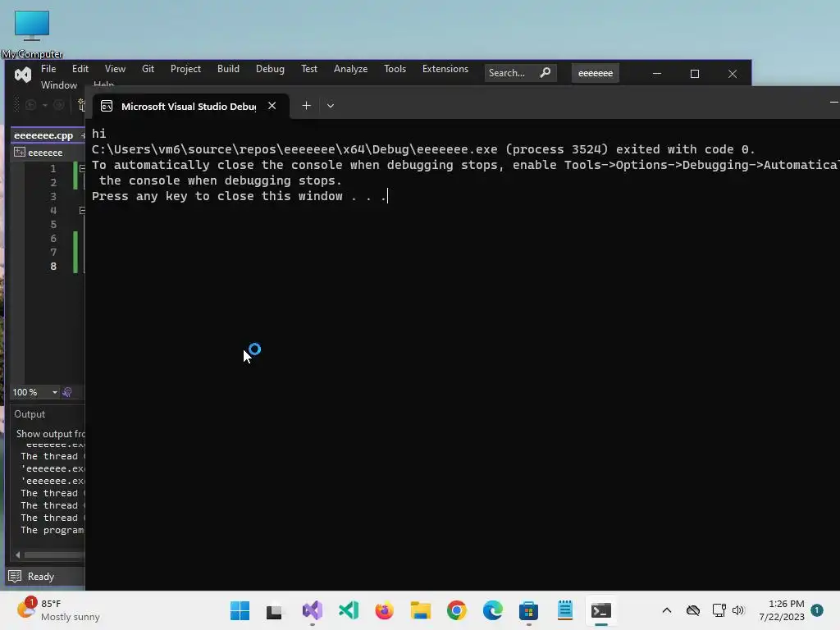
Task: Open the Window menu
Action: 59,84
